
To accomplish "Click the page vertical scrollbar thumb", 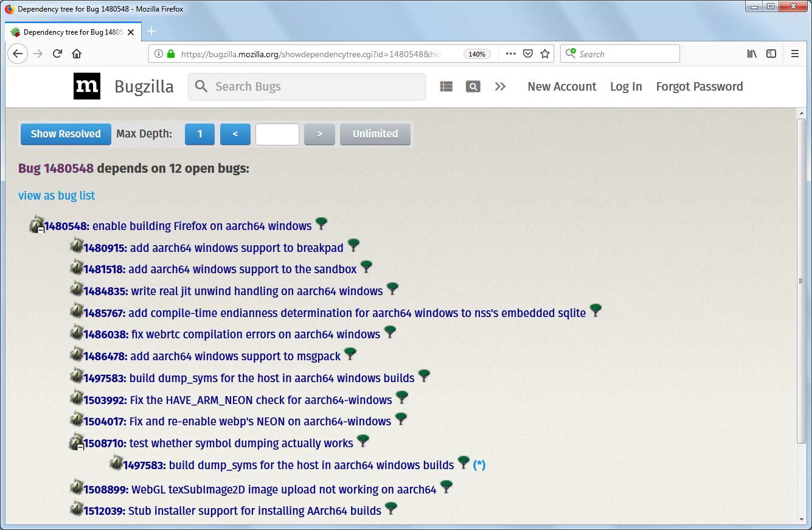I will (x=801, y=281).
